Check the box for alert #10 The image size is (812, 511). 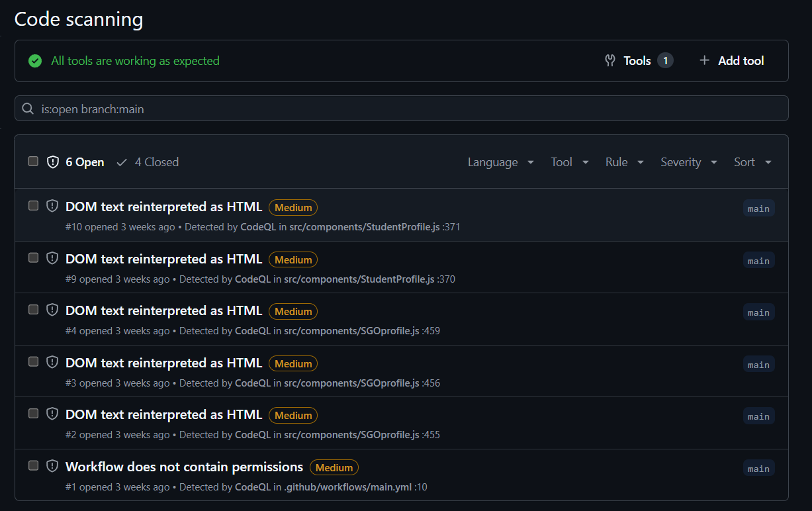point(33,206)
